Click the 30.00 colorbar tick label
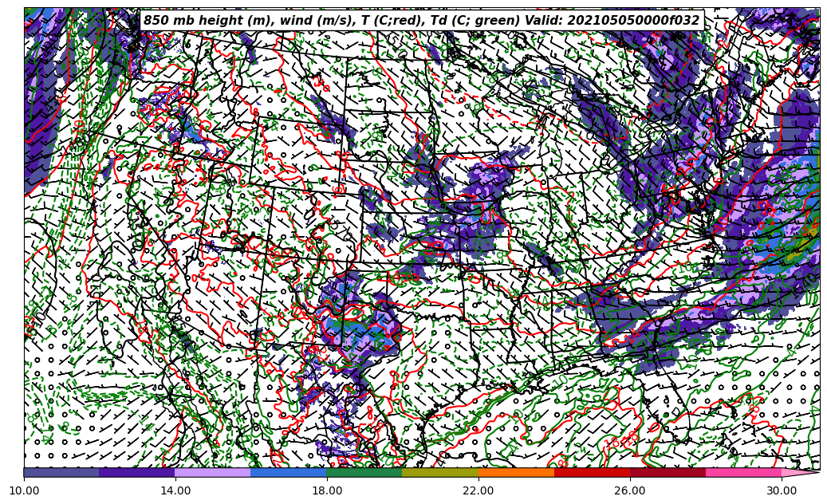Viewport: 827px width, 504px height. (782, 491)
